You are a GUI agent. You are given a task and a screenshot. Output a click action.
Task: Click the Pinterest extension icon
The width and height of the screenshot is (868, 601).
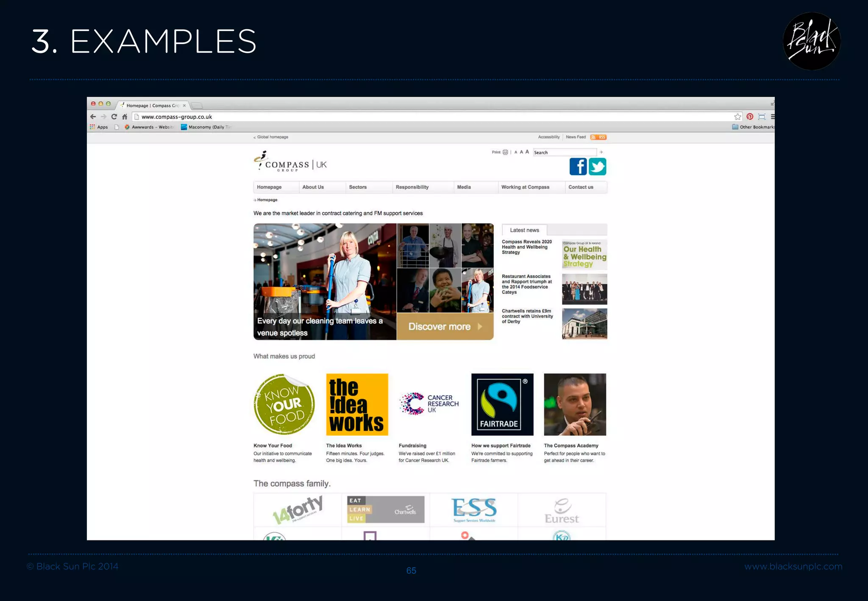pyautogui.click(x=750, y=117)
